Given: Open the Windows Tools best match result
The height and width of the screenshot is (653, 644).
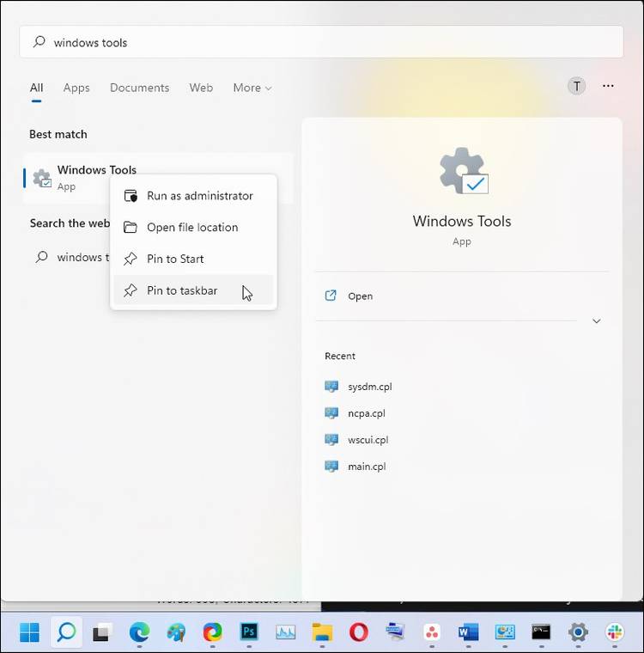Looking at the screenshot, I should (158, 178).
